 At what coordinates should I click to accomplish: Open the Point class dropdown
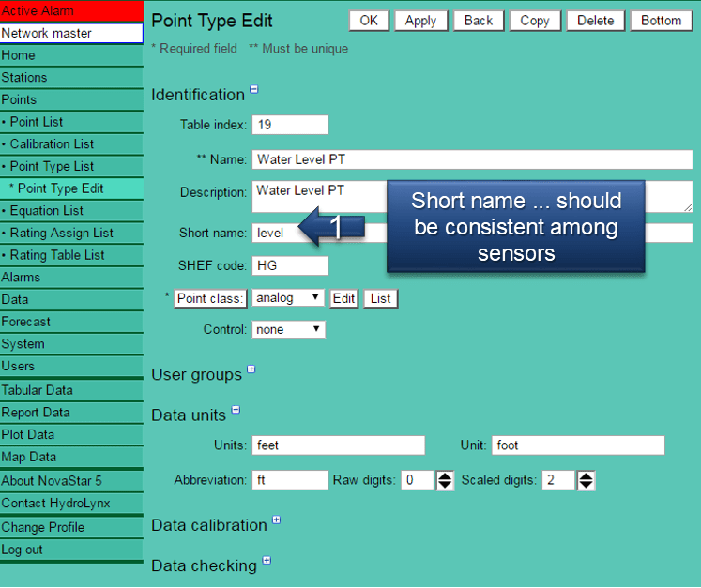click(288, 298)
